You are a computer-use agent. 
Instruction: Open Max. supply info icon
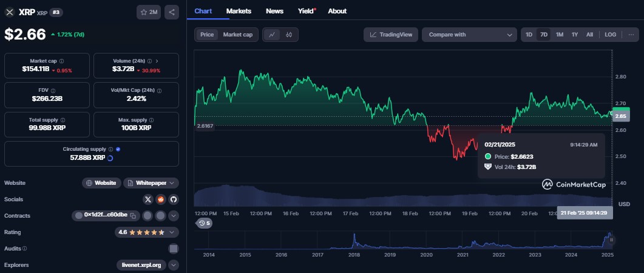tap(152, 120)
